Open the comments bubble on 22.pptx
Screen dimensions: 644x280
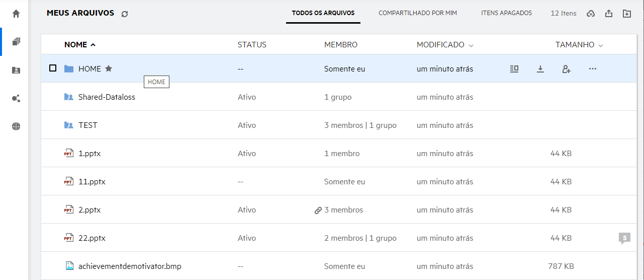tap(624, 238)
